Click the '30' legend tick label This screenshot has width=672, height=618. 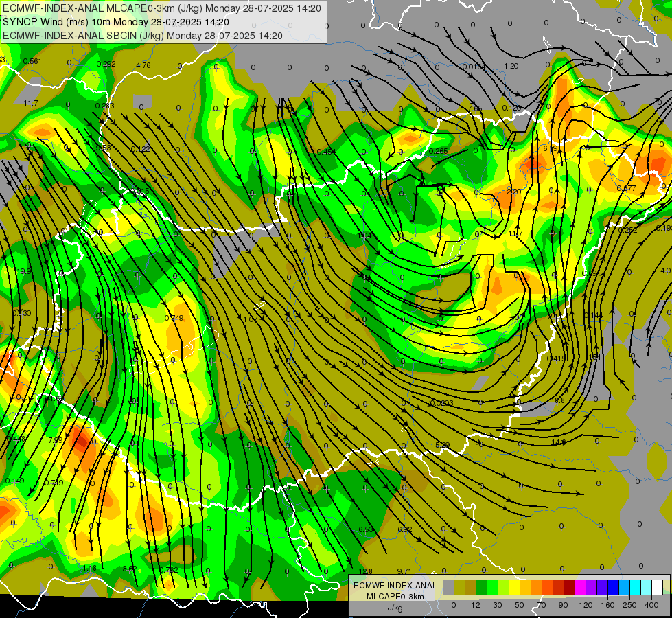pos(498,605)
